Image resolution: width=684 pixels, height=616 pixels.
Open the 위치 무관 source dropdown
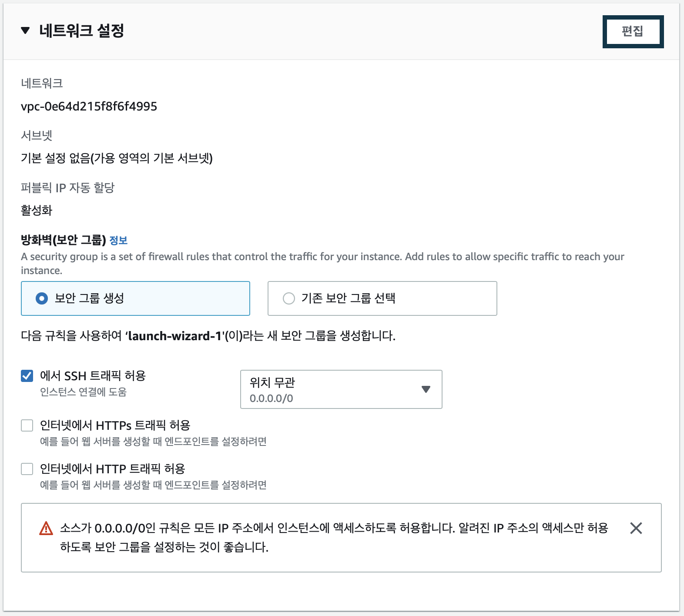click(341, 389)
